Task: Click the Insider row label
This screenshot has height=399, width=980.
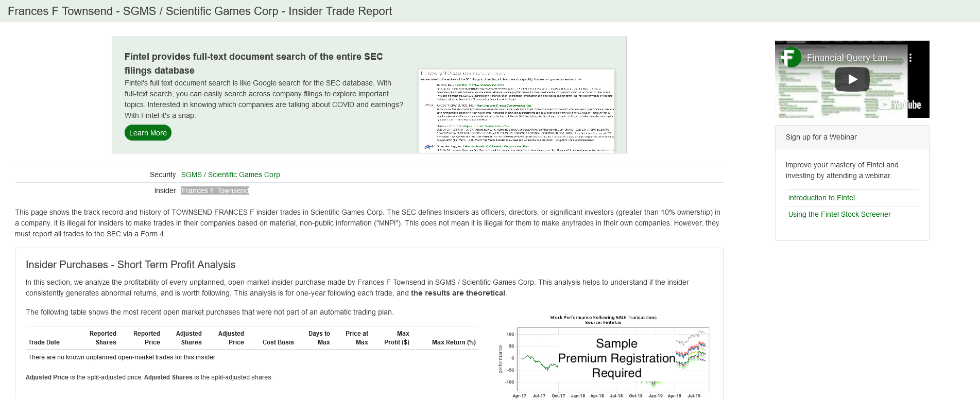Action: point(165,190)
